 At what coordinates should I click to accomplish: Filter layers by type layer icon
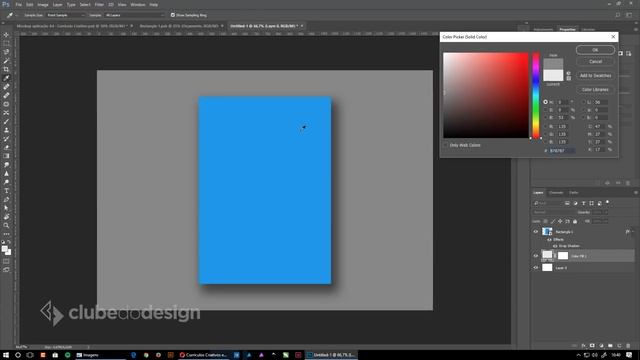click(584, 203)
